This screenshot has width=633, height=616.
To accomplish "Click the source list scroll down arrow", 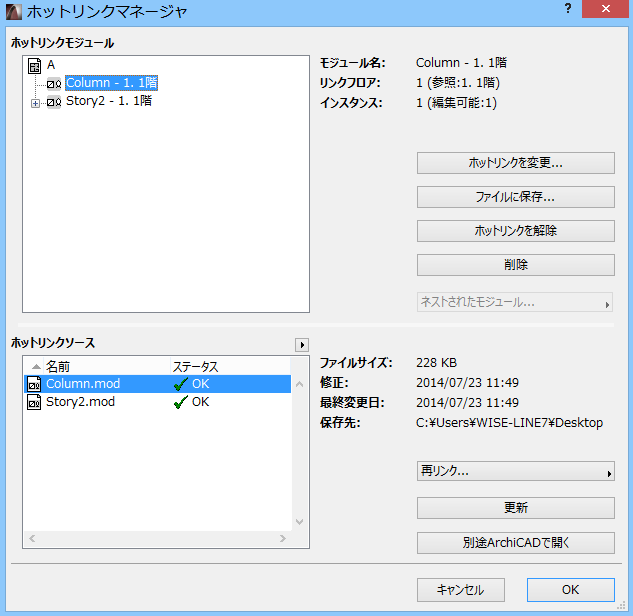I will pos(299,522).
